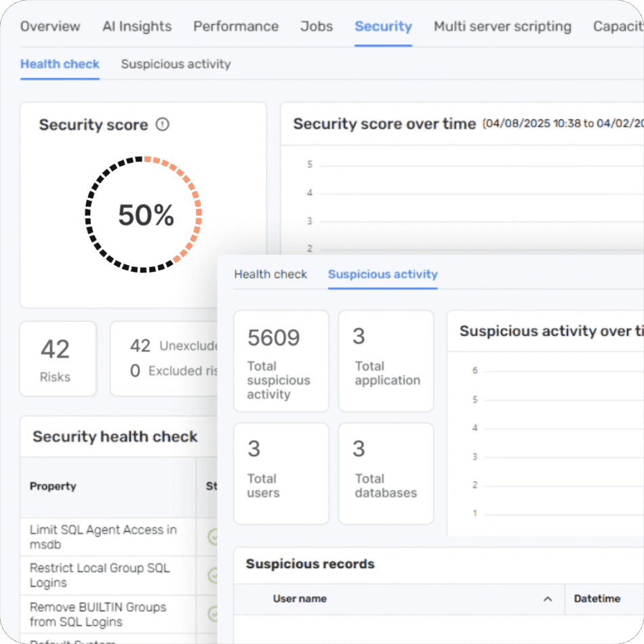Click the 50% security score gauge

point(143,214)
